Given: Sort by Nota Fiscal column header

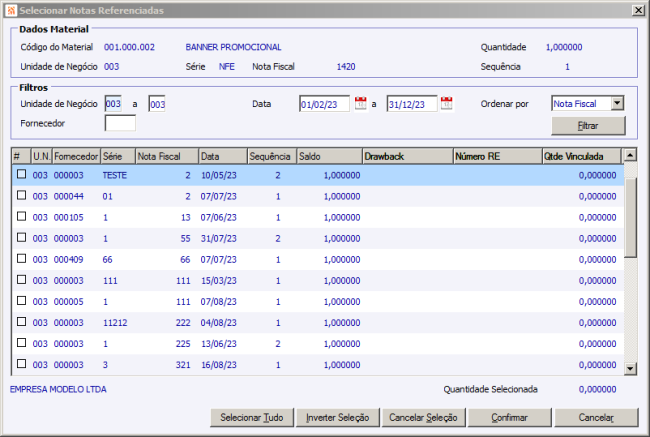Looking at the screenshot, I should 164,156.
